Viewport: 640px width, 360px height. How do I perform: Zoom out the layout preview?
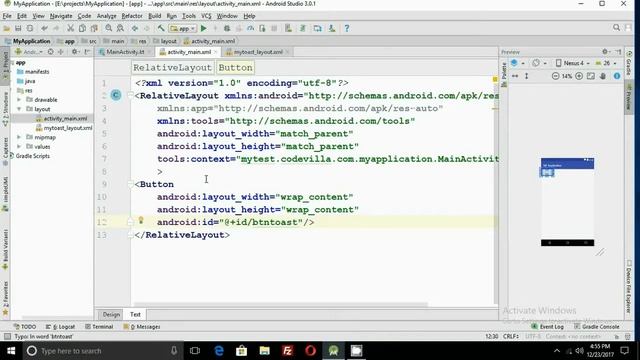pos(555,76)
